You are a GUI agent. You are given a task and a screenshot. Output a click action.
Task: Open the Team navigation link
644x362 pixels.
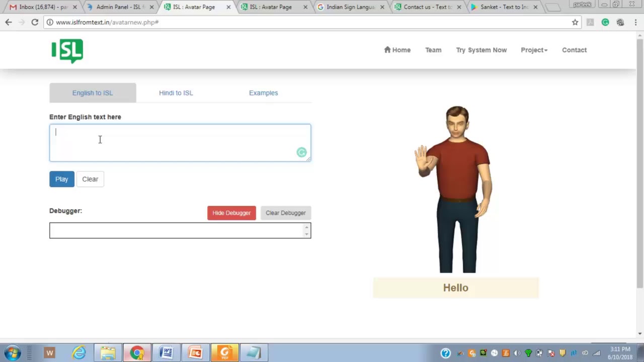[433, 50]
